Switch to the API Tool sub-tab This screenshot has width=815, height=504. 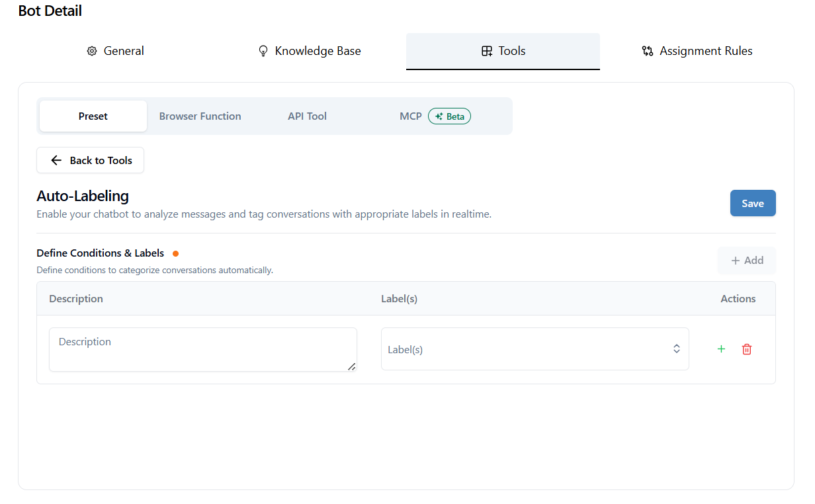tap(307, 116)
